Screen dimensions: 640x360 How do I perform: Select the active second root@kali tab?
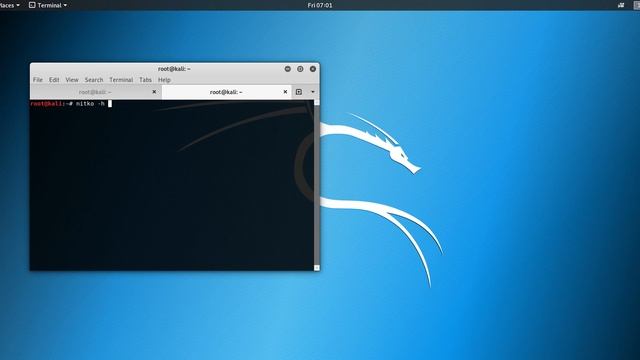[226, 92]
